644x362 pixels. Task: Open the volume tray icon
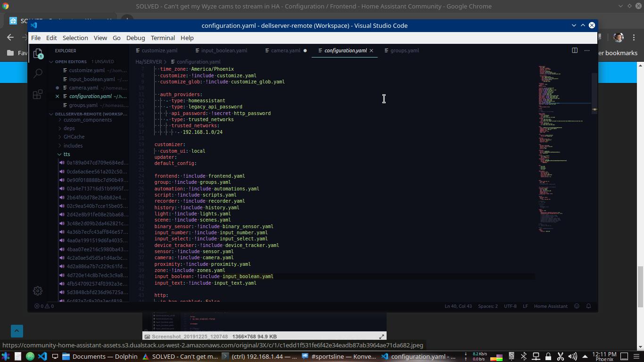(x=572, y=356)
